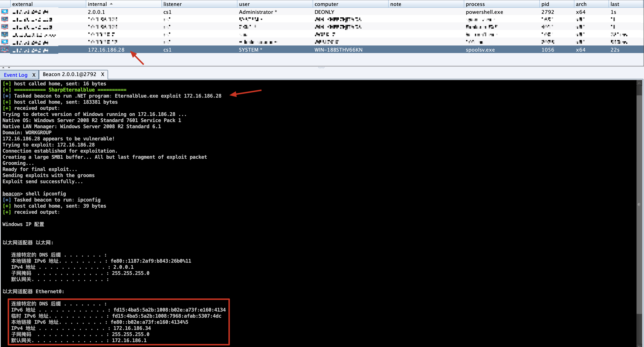644x347 pixels.
Task: Click the beacon icon for the WIN-18BSTHV66KN row
Action: coord(5,50)
